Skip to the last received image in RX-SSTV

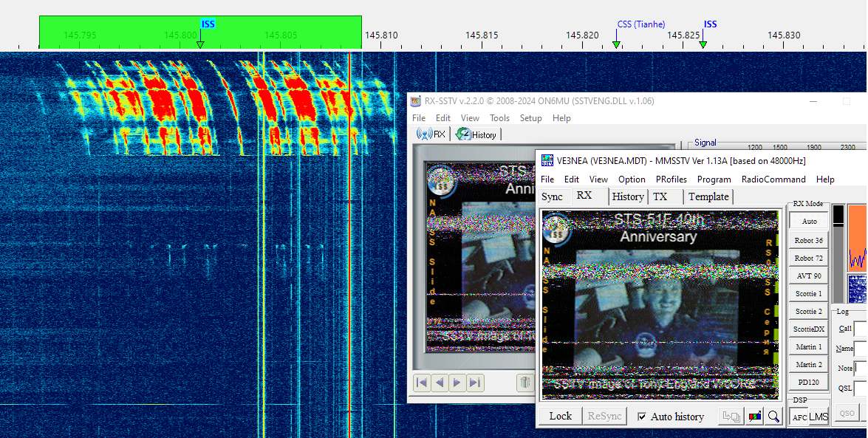coord(475,383)
